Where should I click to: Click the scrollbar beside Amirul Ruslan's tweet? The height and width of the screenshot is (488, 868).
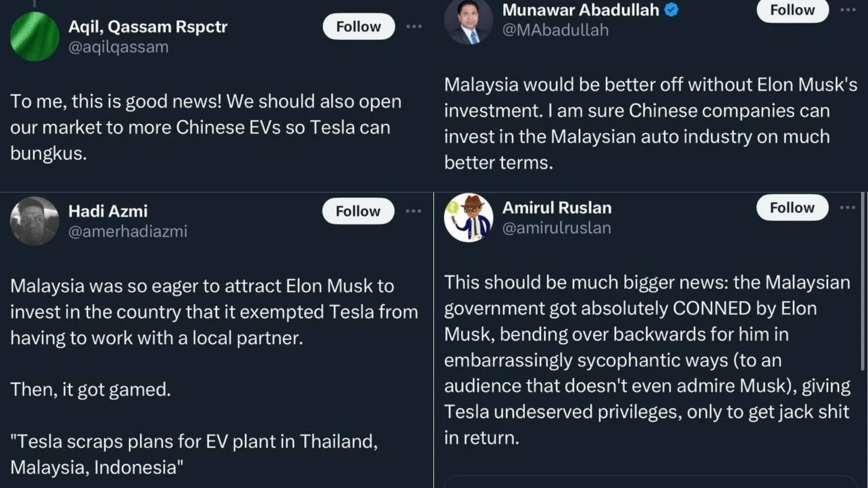pyautogui.click(x=863, y=282)
